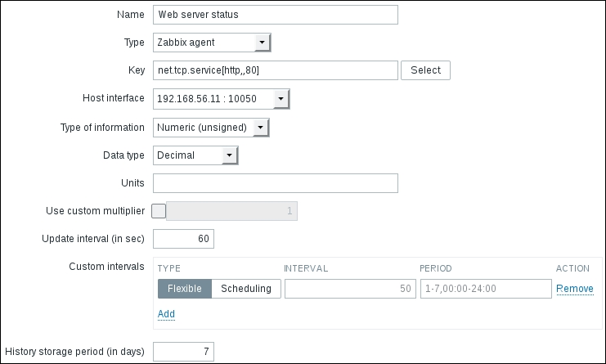Open the Type of information dropdown
The height and width of the screenshot is (364, 606).
(x=211, y=128)
